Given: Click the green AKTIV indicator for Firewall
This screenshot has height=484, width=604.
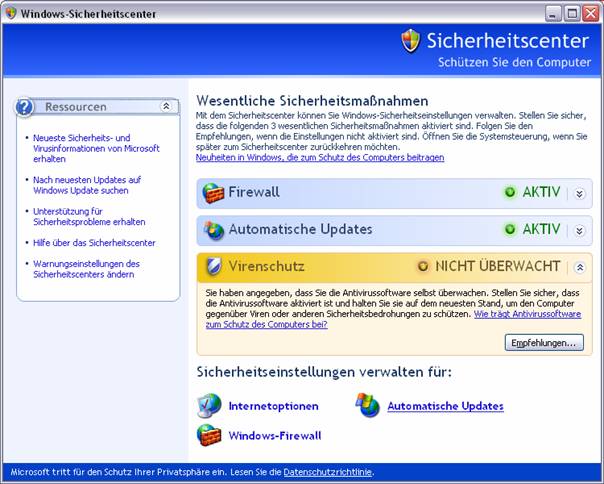Looking at the screenshot, I should point(510,192).
